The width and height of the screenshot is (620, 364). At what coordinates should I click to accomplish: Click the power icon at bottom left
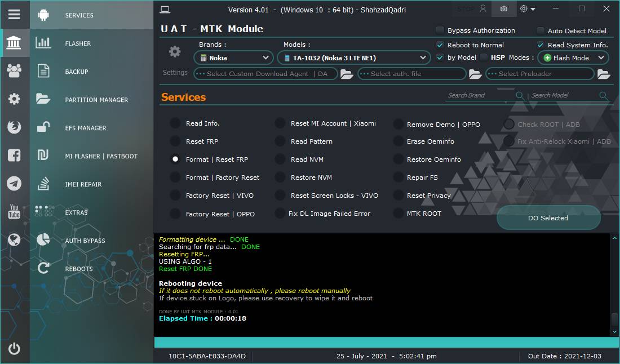[x=14, y=348]
